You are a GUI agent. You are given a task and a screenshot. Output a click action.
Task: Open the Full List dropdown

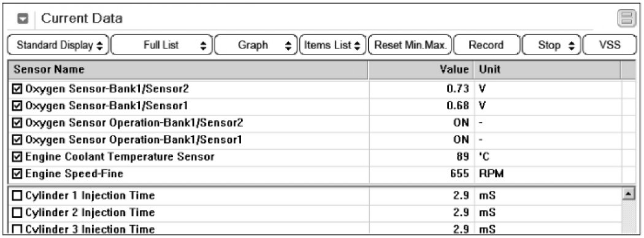pyautogui.click(x=162, y=45)
